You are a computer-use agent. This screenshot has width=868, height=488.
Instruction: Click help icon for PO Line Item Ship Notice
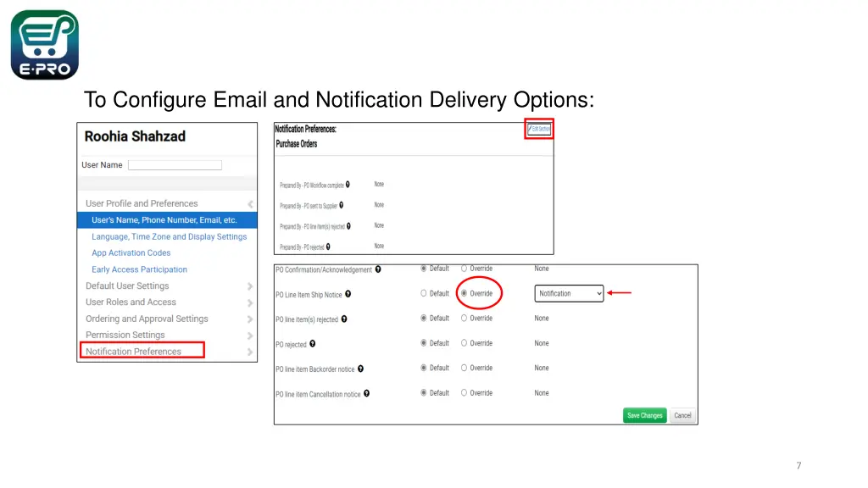348,294
